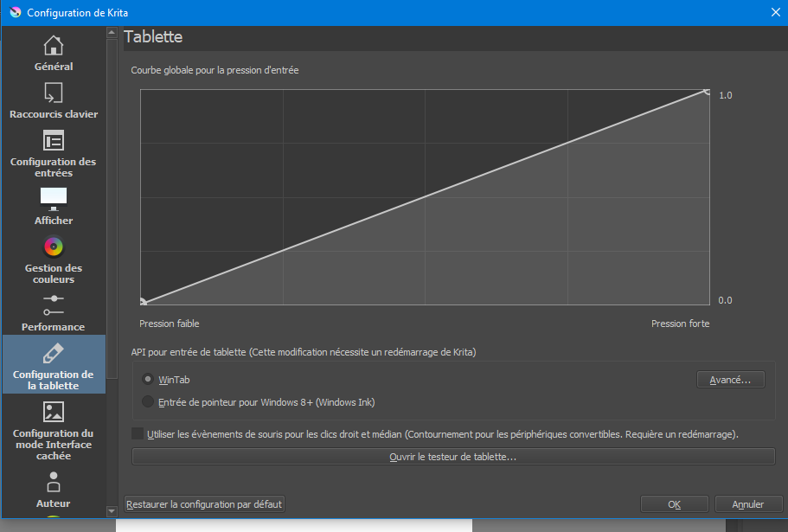Click the 'Pression faible' label

pos(170,324)
